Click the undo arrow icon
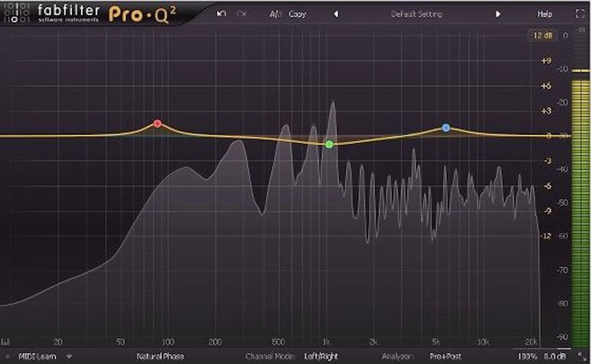This screenshot has height=364, width=591. point(222,14)
